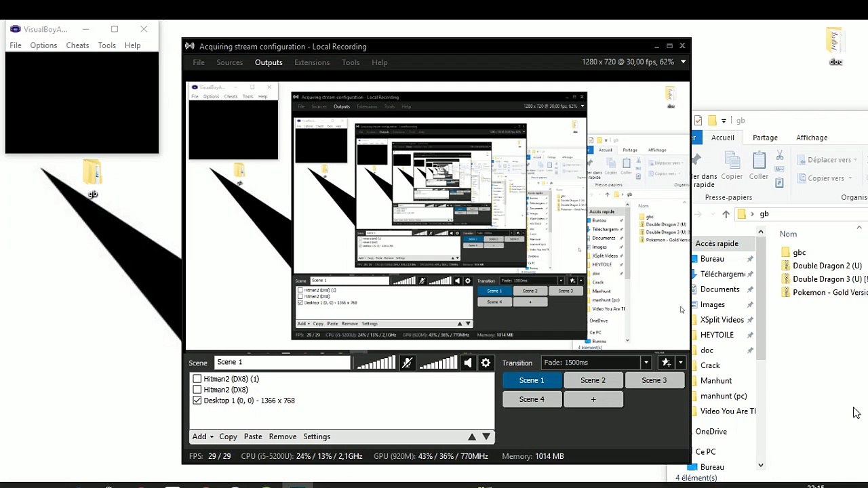Switch to Scene 3

[x=654, y=380]
